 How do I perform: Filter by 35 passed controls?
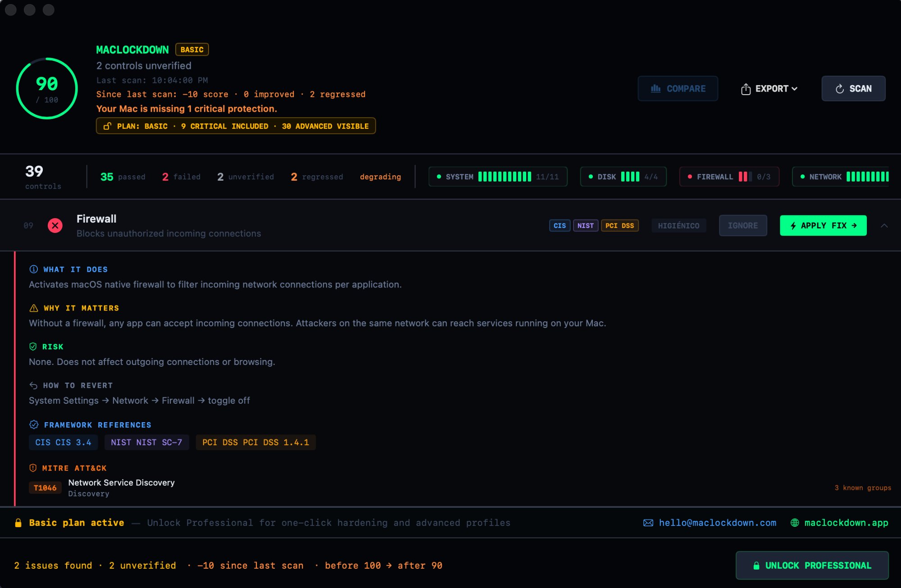pos(123,177)
